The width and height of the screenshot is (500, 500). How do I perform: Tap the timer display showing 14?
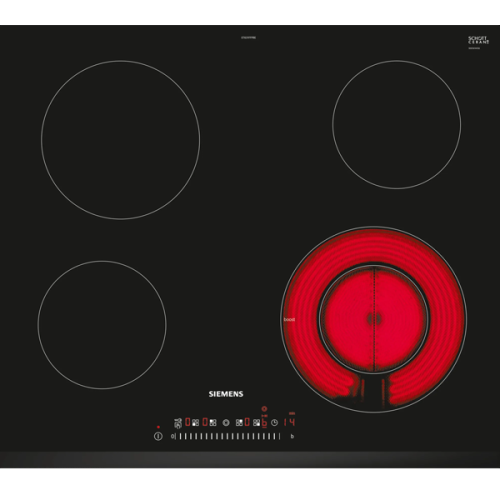tap(289, 422)
